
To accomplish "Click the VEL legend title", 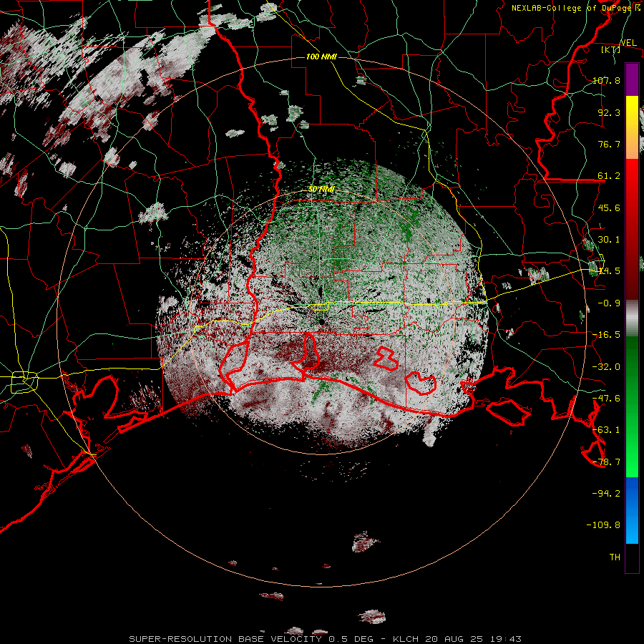I will coord(628,43).
